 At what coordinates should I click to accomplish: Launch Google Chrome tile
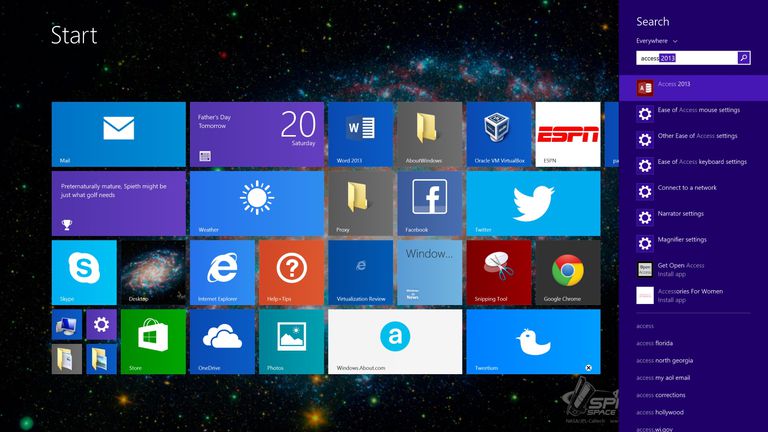tap(568, 272)
